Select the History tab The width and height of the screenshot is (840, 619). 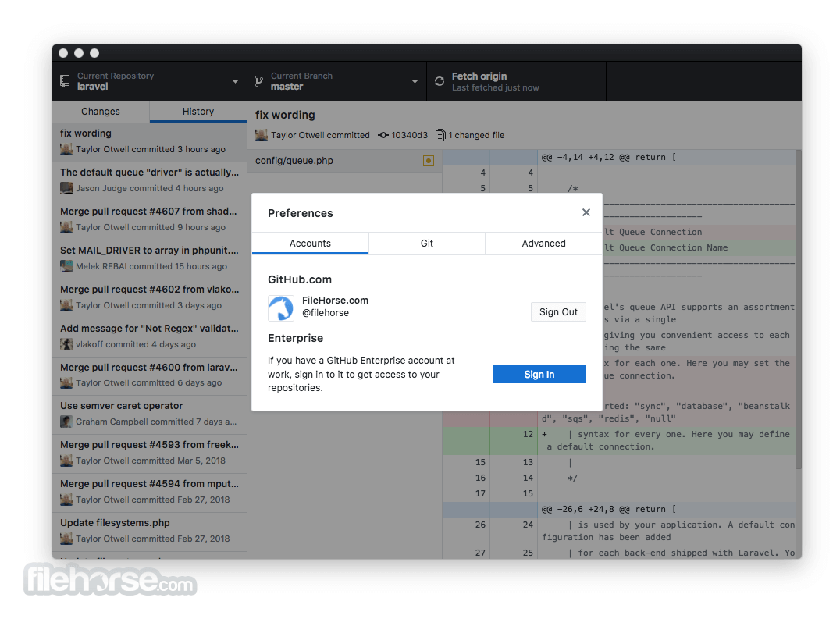point(198,112)
